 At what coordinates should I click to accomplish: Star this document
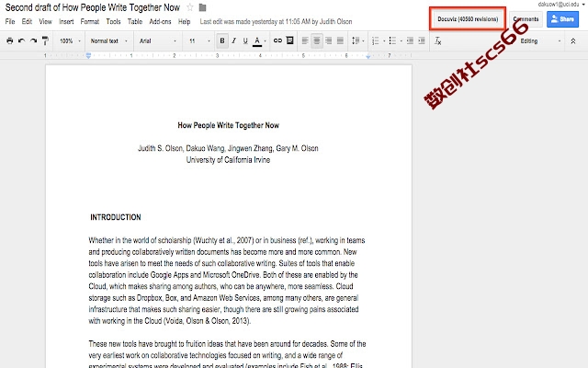[x=190, y=7]
